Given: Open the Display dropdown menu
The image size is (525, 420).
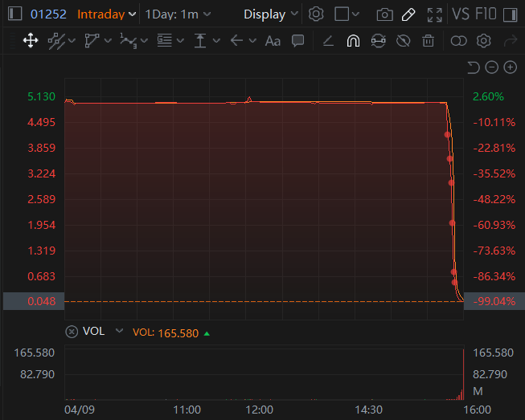Looking at the screenshot, I should (270, 14).
